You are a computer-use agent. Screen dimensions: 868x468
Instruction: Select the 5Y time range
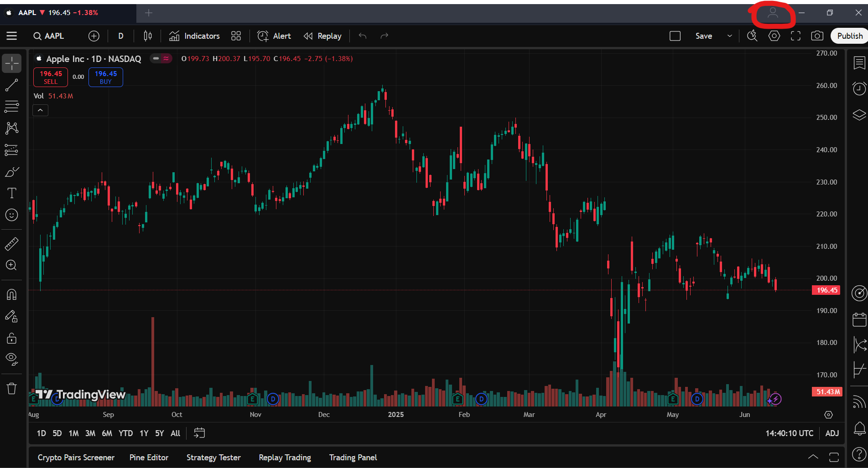[x=159, y=433]
